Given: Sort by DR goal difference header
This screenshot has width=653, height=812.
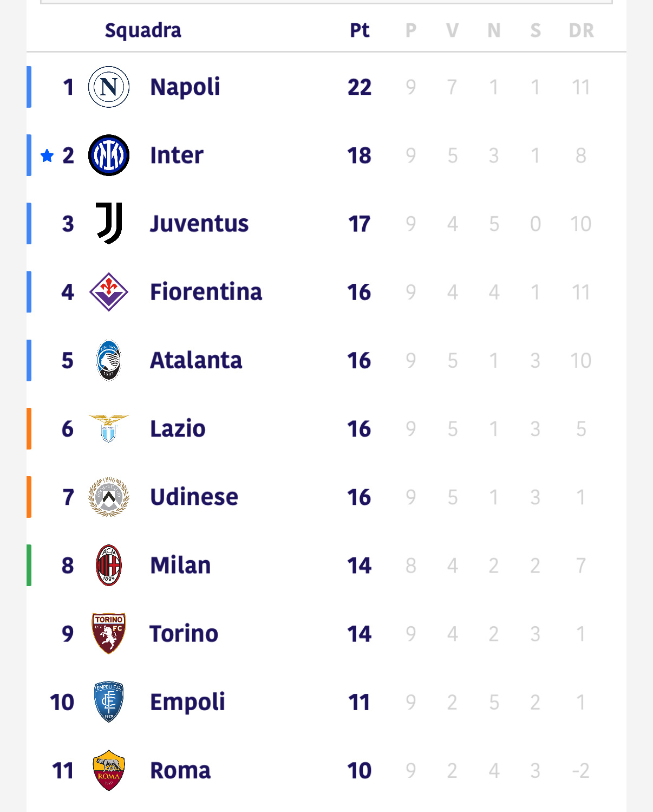Looking at the screenshot, I should coord(581,30).
